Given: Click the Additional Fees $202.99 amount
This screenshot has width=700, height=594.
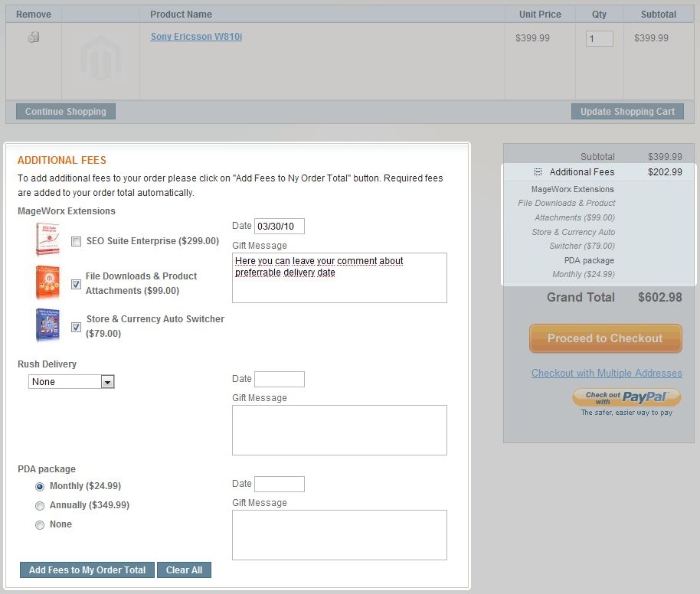Looking at the screenshot, I should point(665,171).
